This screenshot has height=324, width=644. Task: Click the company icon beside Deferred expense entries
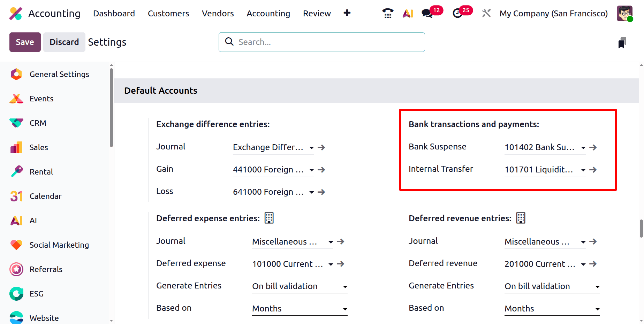[269, 218]
